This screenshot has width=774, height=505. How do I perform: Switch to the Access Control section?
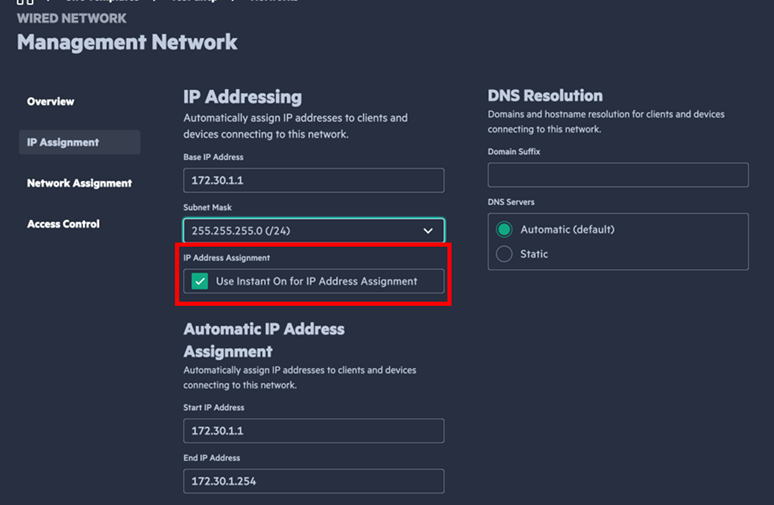click(x=63, y=224)
